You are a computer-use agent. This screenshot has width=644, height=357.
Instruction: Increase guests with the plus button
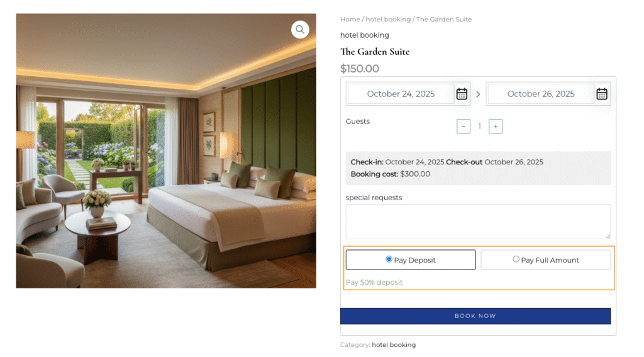[496, 127]
